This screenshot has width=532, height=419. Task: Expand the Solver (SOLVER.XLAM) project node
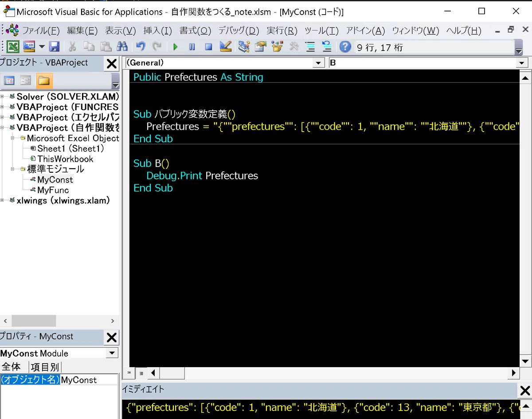pyautogui.click(x=3, y=97)
